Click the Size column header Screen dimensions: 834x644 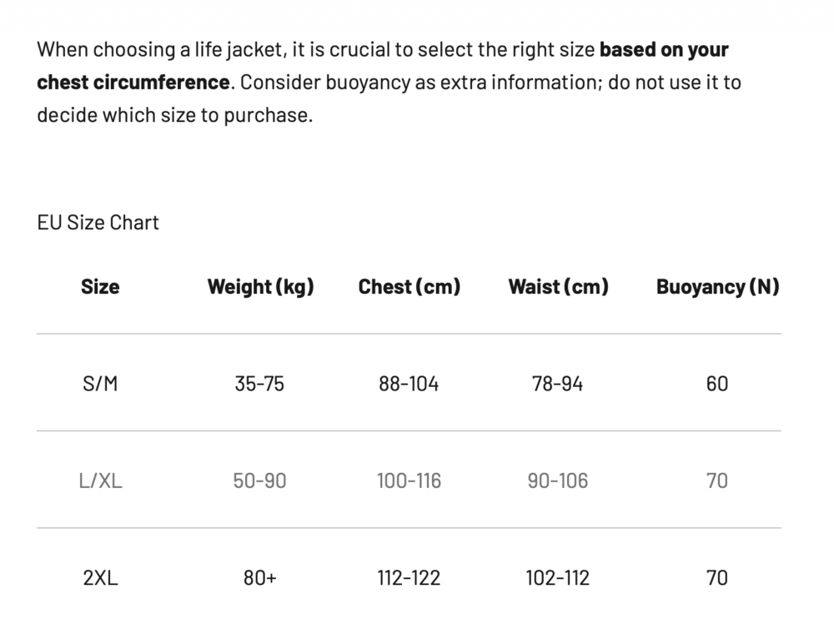[100, 287]
